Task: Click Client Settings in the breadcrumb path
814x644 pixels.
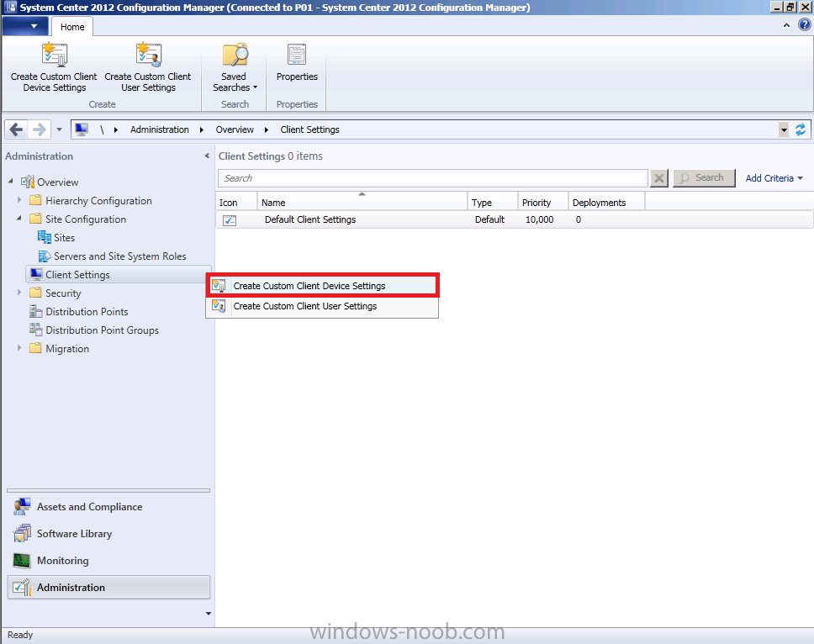Action: 310,129
